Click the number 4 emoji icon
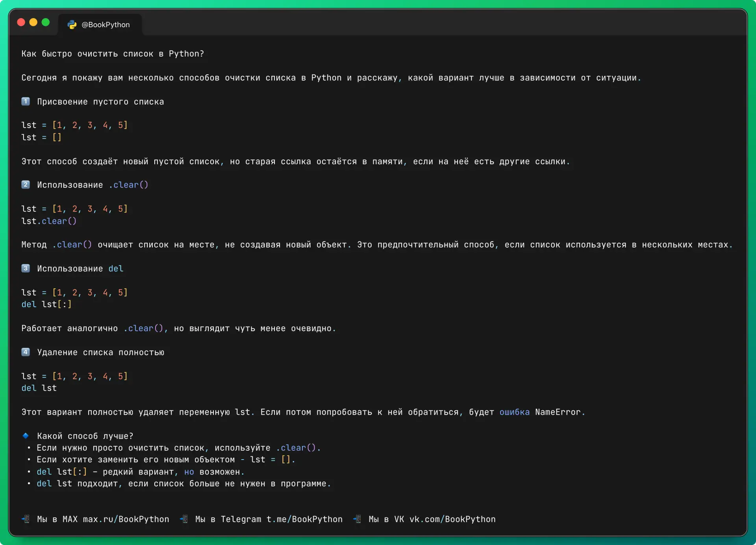The width and height of the screenshot is (756, 545). pos(26,352)
